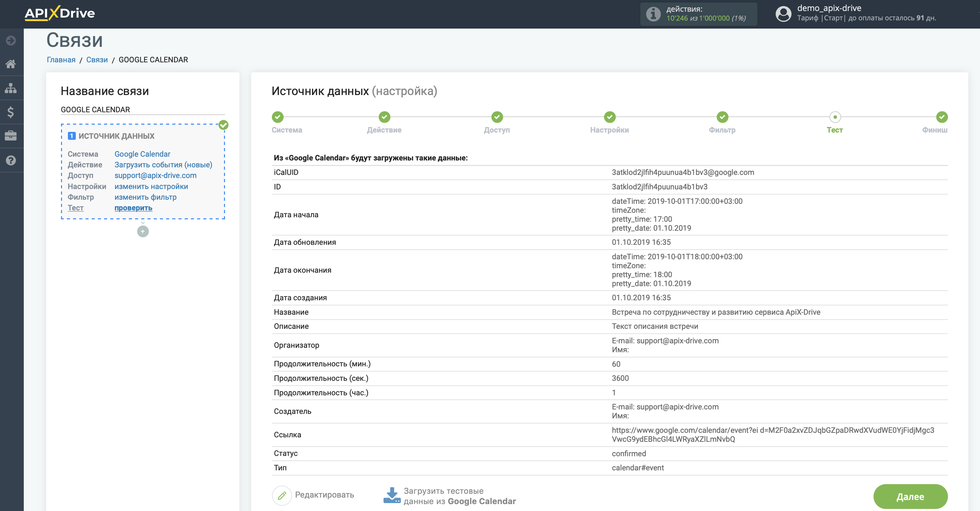Go to Финиш step
980x511 pixels.
[941, 117]
